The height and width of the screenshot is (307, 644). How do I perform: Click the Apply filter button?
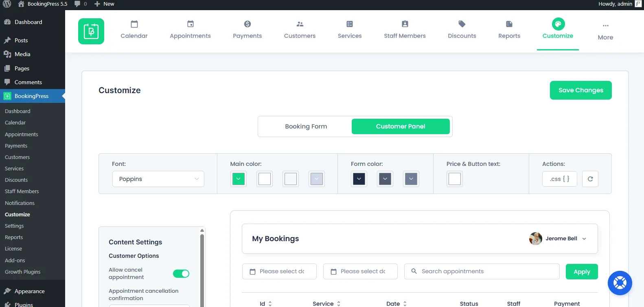(x=582, y=272)
